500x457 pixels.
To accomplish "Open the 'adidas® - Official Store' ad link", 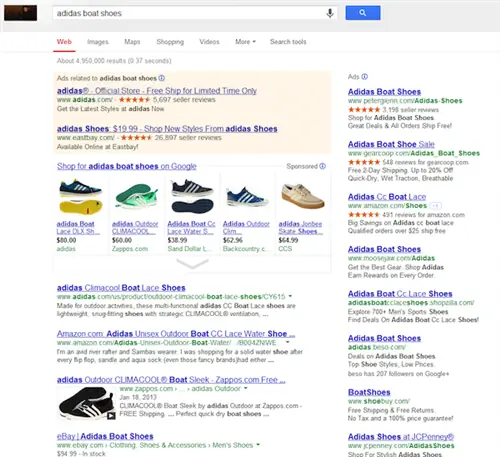I will [x=157, y=91].
